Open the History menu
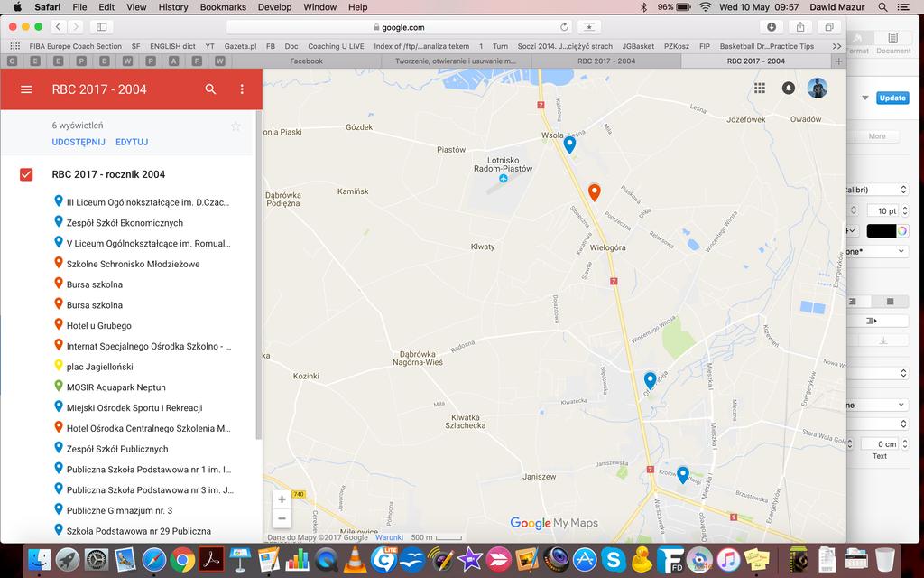Screen dimensions: 924x578 point(173,7)
